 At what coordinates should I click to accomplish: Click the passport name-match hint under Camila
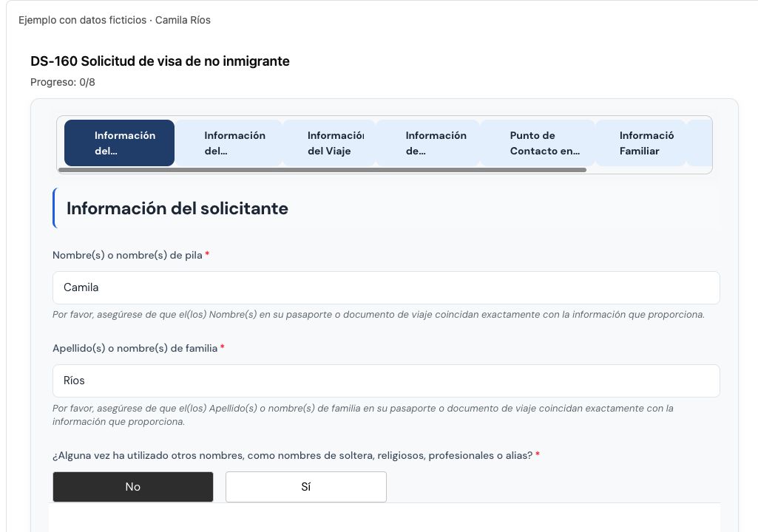(x=379, y=315)
